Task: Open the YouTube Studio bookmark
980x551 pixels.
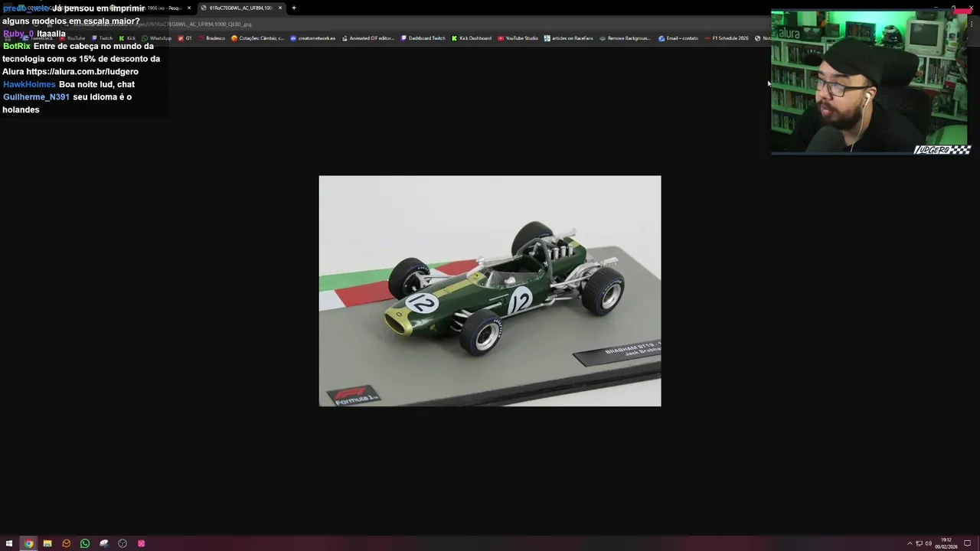Action: [518, 38]
